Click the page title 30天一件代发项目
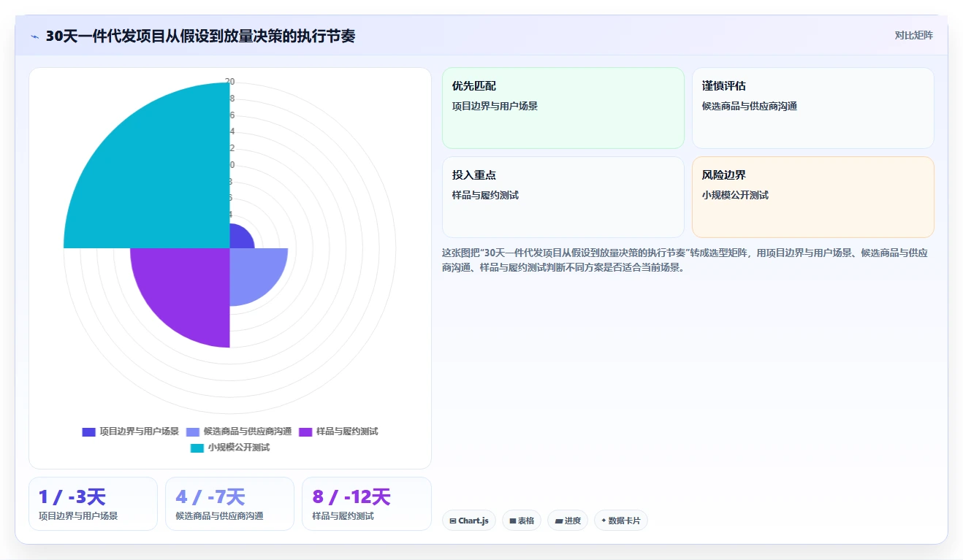 (200, 36)
